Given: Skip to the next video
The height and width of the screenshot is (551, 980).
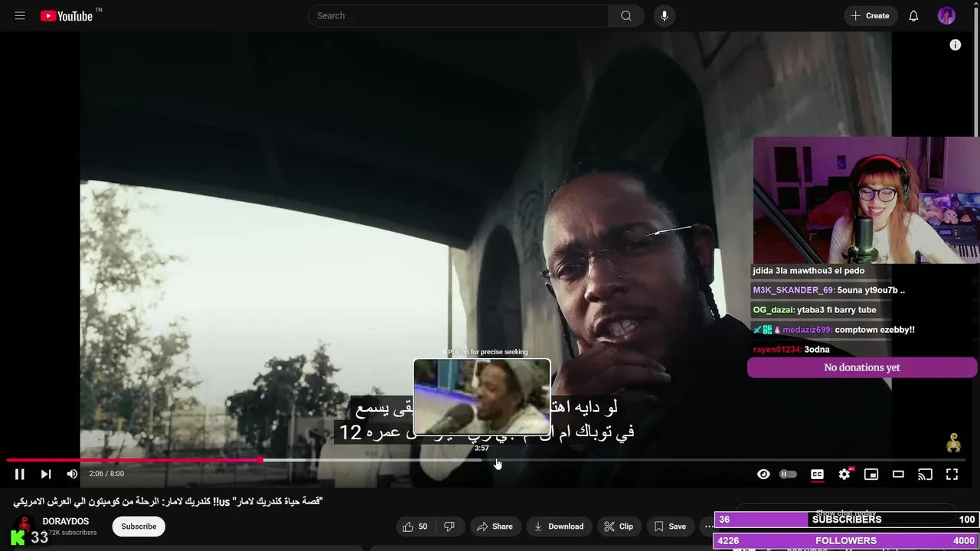Looking at the screenshot, I should pyautogui.click(x=46, y=474).
